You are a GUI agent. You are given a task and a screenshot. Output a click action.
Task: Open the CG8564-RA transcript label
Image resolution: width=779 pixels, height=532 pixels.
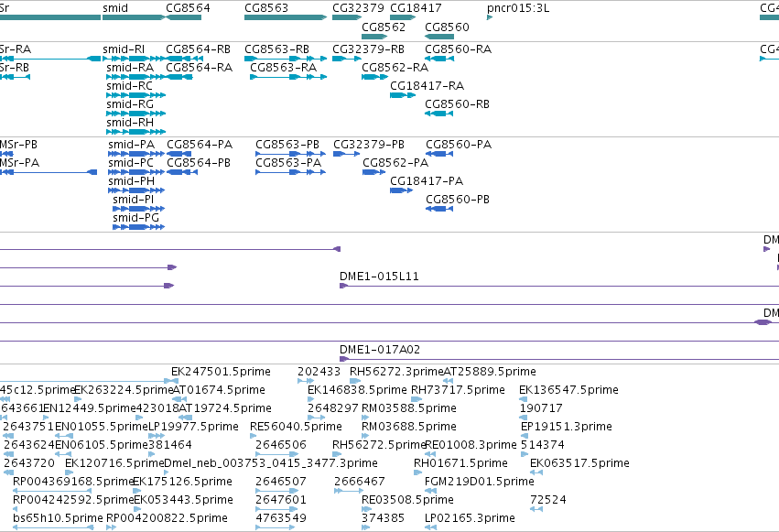click(x=200, y=68)
